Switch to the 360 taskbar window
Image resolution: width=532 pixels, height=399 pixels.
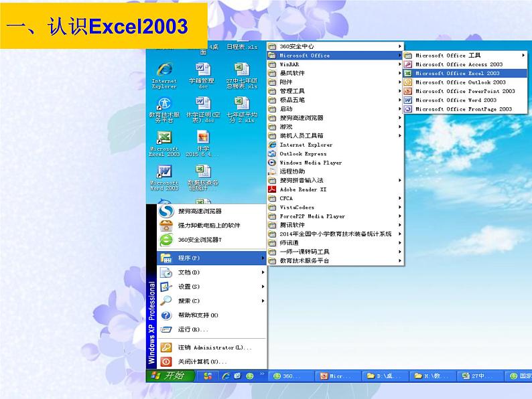291,376
